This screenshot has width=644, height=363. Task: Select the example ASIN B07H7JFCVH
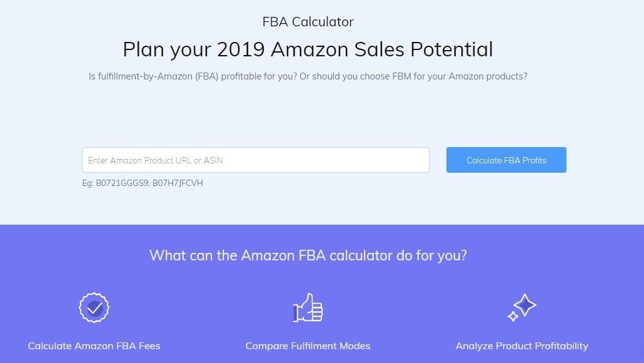click(x=178, y=183)
